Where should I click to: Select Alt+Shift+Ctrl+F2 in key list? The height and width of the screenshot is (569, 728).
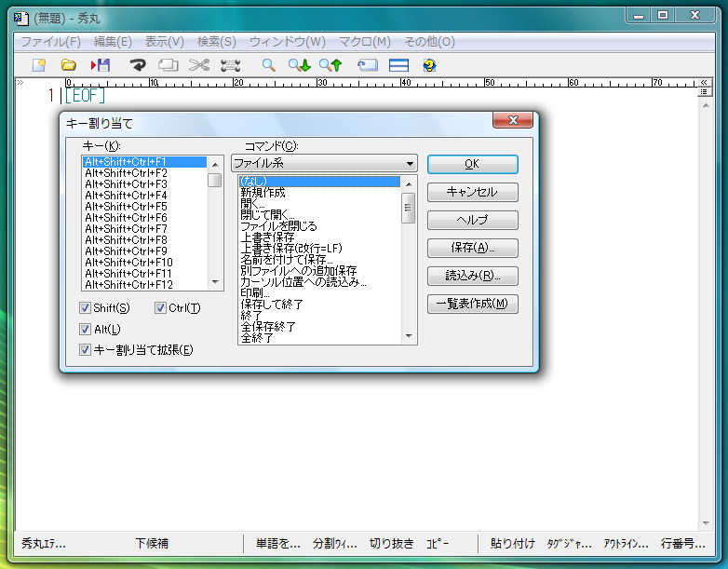click(x=144, y=173)
